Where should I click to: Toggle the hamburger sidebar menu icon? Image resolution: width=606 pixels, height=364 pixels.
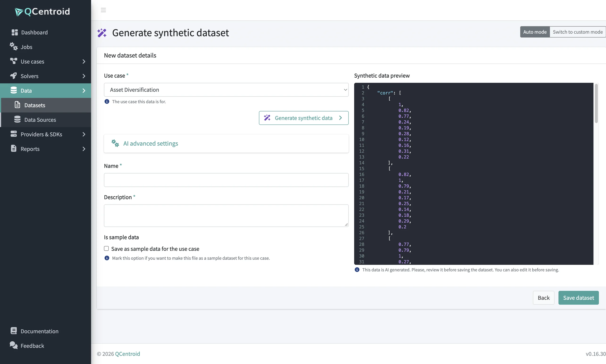click(x=103, y=10)
